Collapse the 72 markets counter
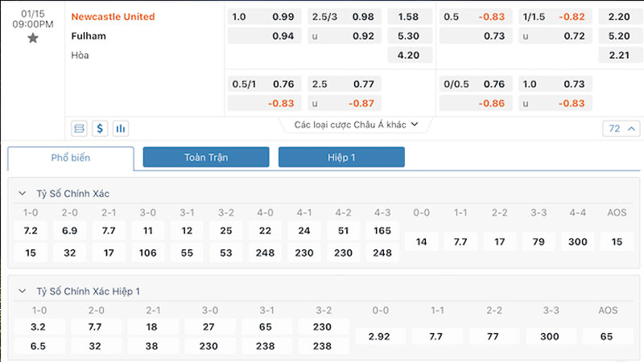Screen dimensions: 644x362 coord(621,129)
